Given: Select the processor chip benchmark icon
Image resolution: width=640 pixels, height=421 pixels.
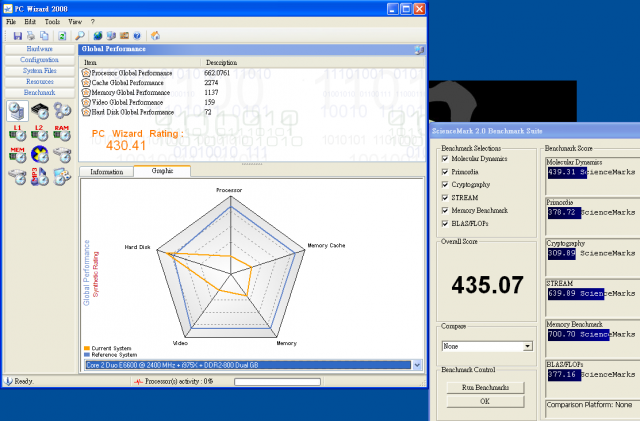Looking at the screenshot, I should [40, 111].
